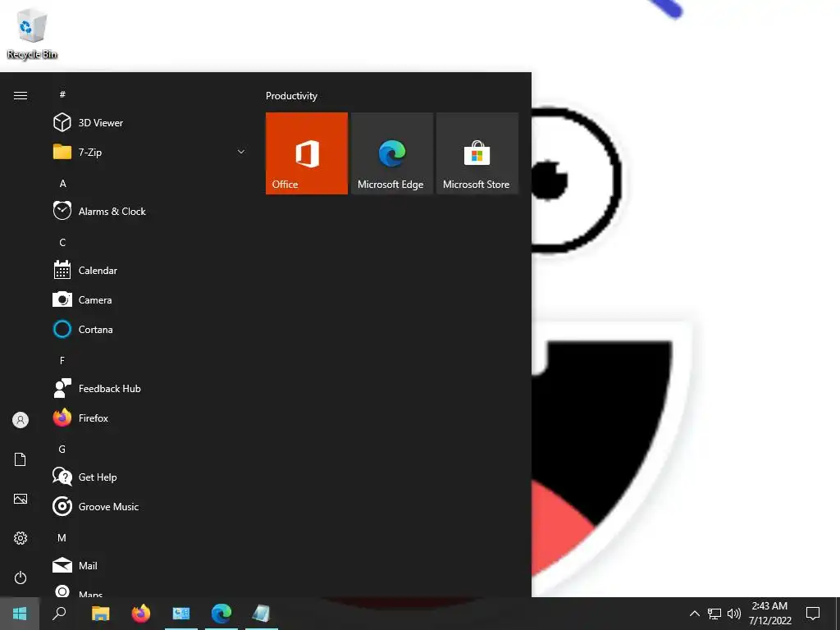The height and width of the screenshot is (630, 840).
Task: Click the 'C' letter group header
Action: tap(62, 242)
